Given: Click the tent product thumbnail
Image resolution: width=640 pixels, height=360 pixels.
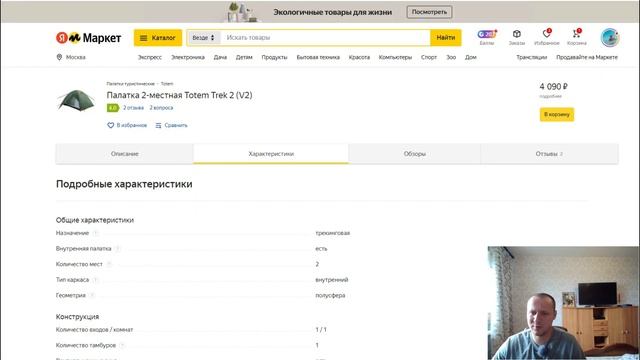Looking at the screenshot, I should pyautogui.click(x=76, y=100).
